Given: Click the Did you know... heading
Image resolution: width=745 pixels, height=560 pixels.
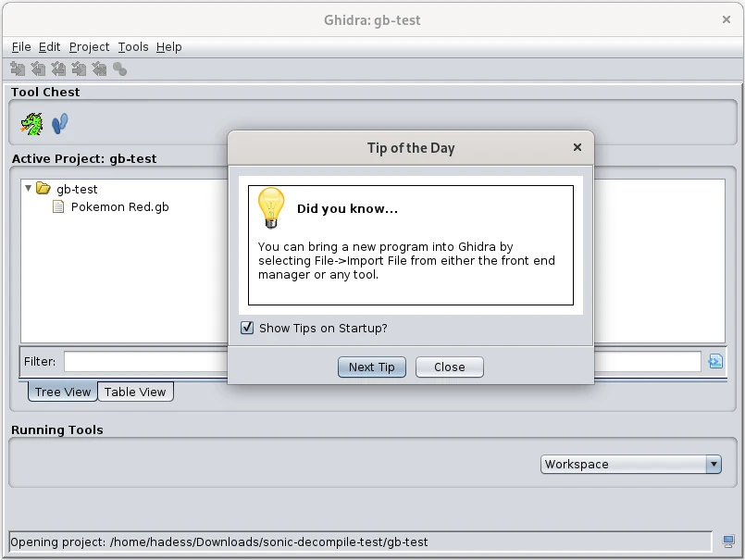Looking at the screenshot, I should click(347, 208).
